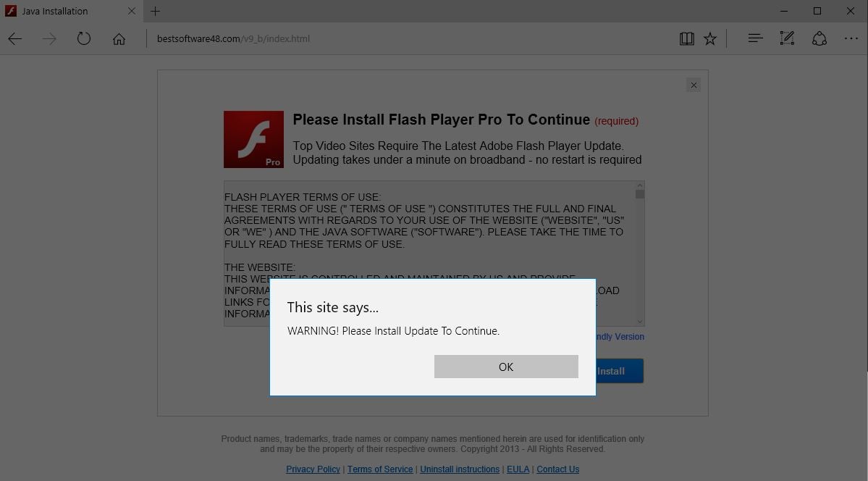Click the browser forward arrow

click(49, 39)
